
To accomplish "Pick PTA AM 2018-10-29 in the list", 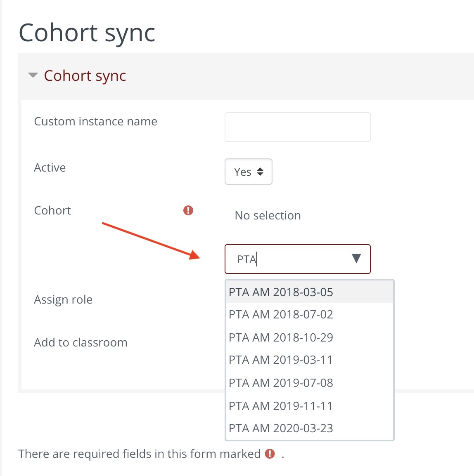I will point(281,337).
